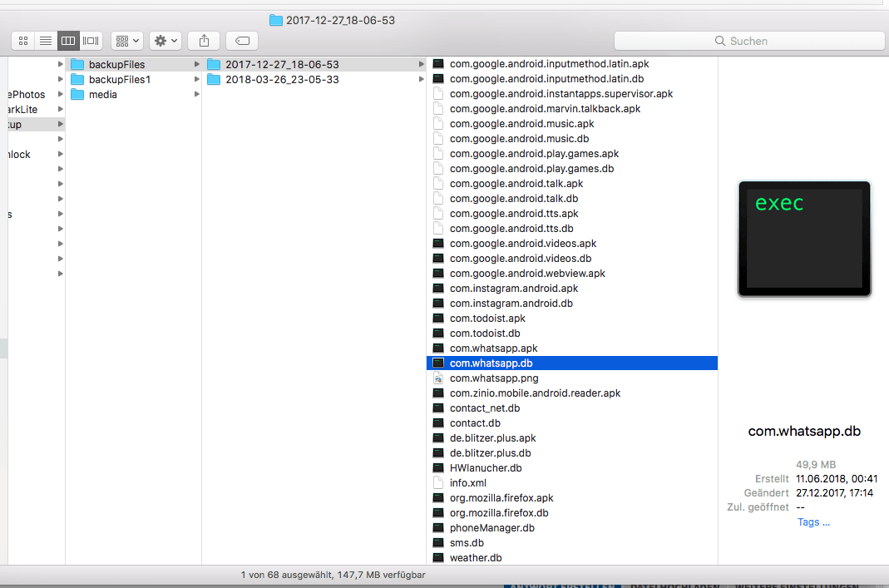Click document icon of com.google.android.talk.db
Viewport: 889px width, 588px height.
(x=438, y=199)
